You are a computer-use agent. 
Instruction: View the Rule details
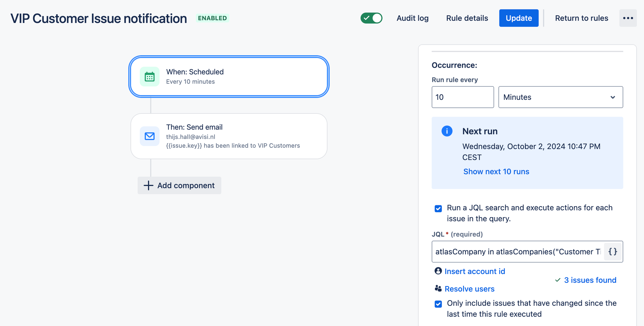tap(467, 18)
